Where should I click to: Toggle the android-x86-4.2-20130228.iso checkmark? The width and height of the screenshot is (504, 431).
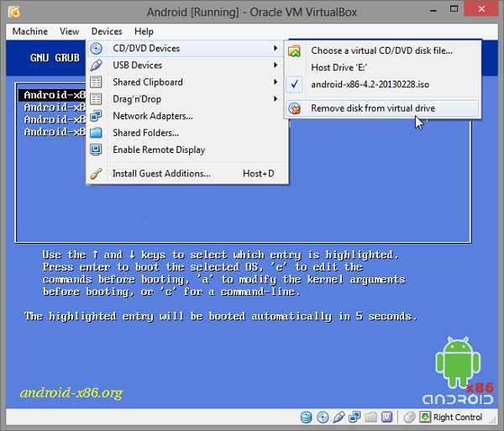coord(294,84)
